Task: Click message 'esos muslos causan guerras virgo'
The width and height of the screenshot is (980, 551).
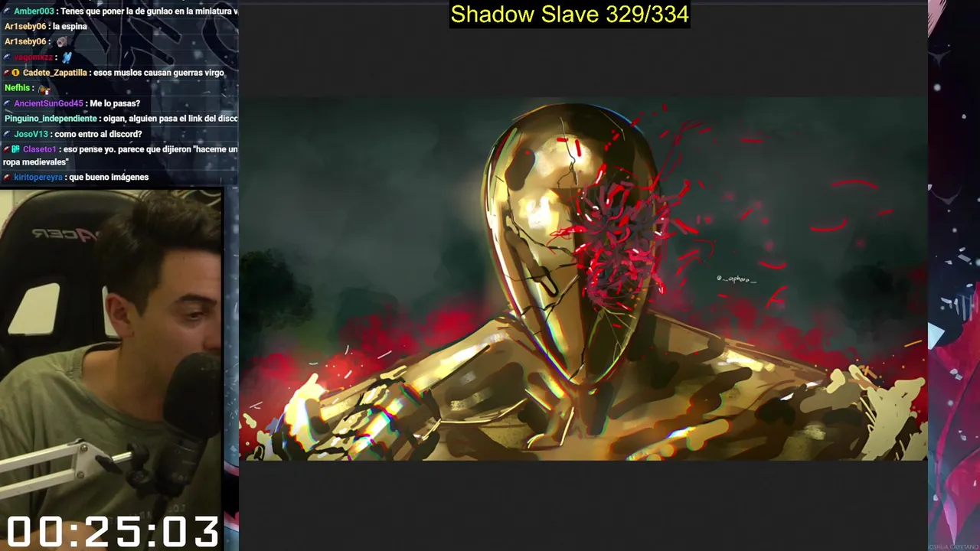Action: pos(158,73)
